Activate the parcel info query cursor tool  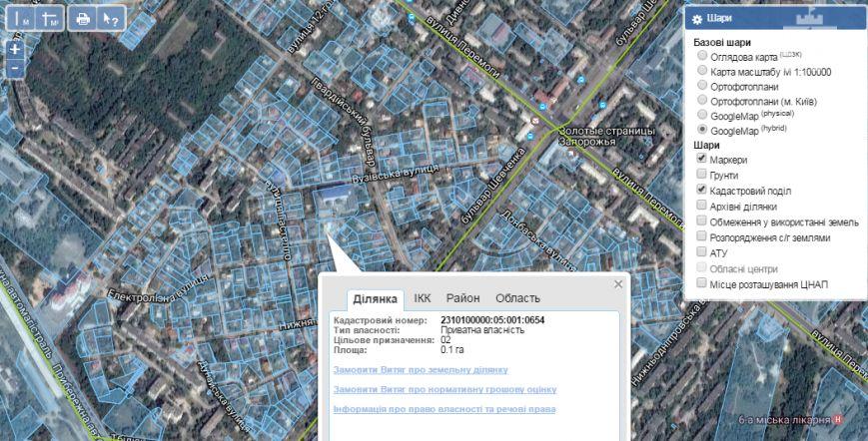pos(111,19)
